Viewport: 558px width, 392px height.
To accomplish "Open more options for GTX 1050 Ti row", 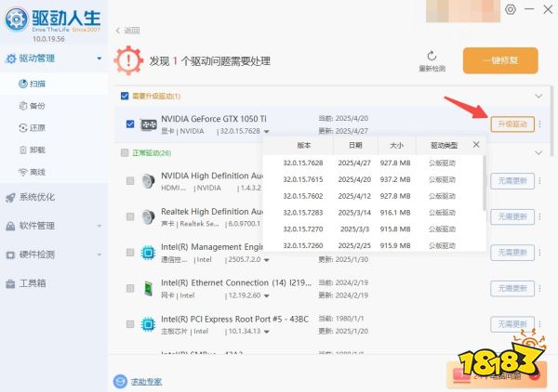I will pyautogui.click(x=539, y=124).
